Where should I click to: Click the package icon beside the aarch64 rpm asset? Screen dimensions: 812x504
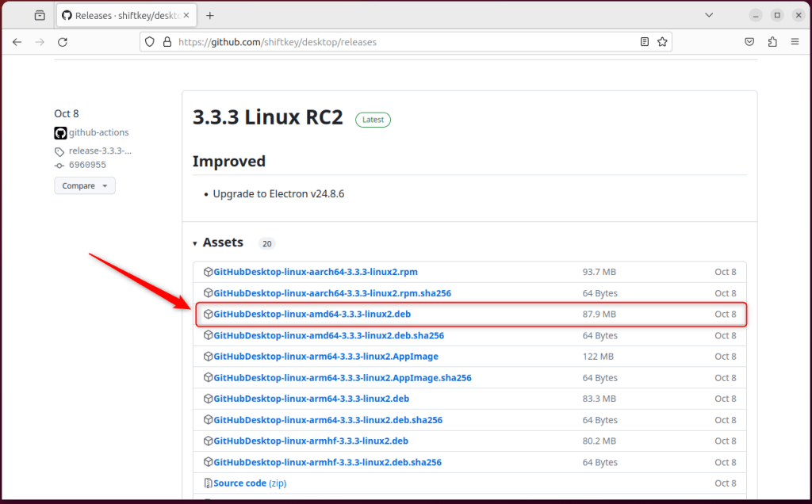209,271
